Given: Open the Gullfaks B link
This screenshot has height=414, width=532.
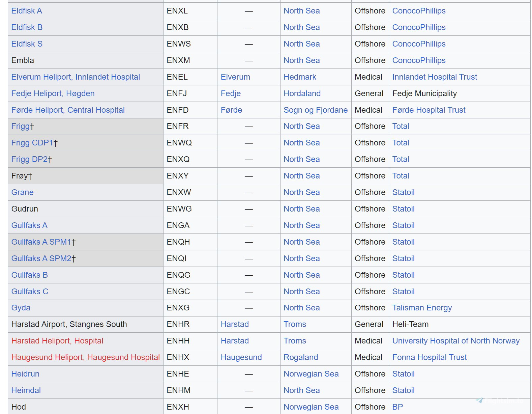Looking at the screenshot, I should point(30,275).
